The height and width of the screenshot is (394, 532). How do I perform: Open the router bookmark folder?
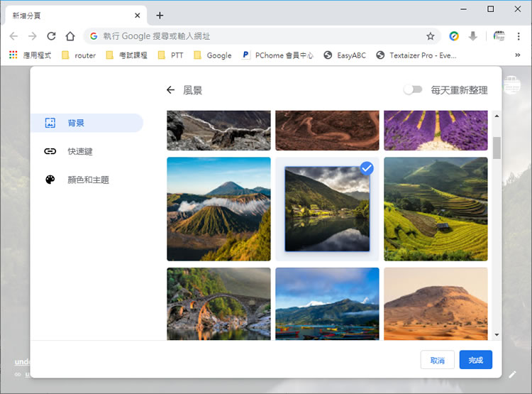coord(79,55)
